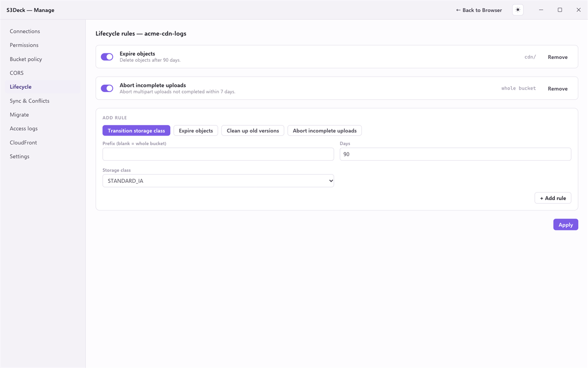Open the Storage class dropdown
588x368 pixels.
tap(218, 181)
